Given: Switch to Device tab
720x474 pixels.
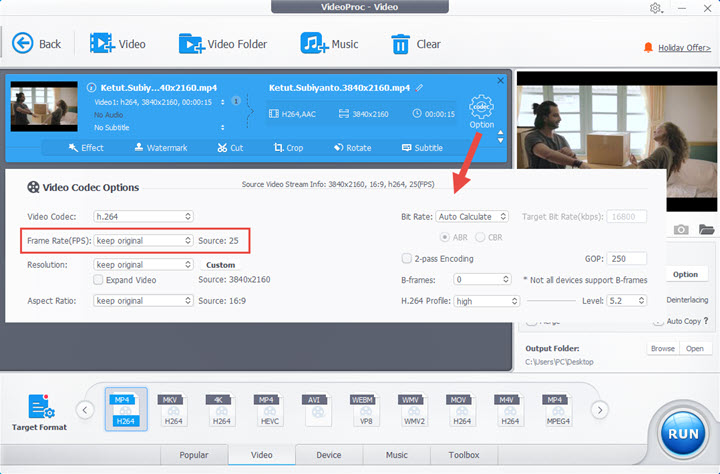Looking at the screenshot, I should (329, 455).
